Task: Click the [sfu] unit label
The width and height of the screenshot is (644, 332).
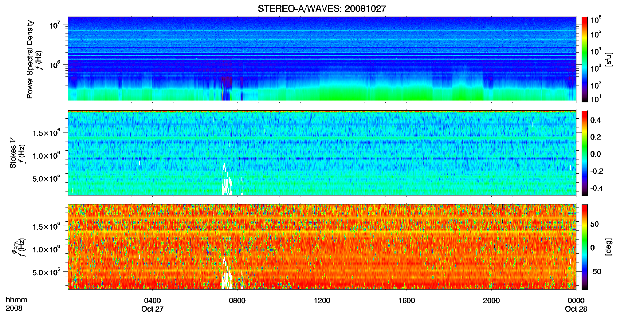Action: [x=609, y=60]
